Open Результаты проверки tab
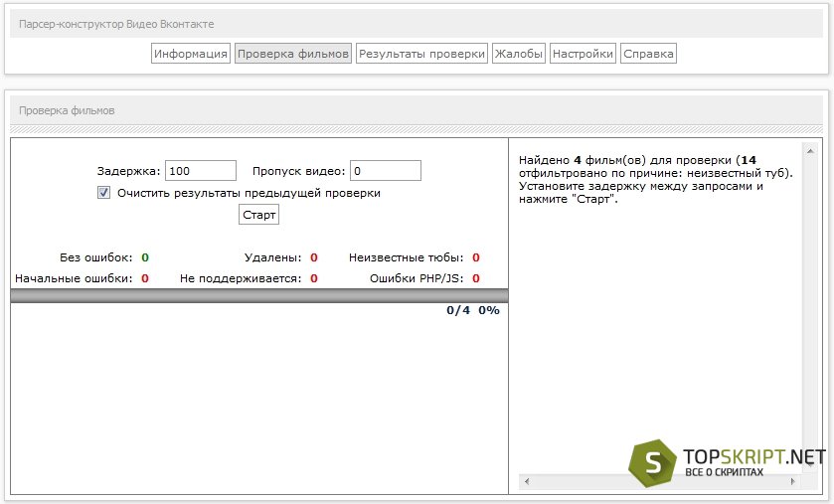The height and width of the screenshot is (504, 834). 421,54
